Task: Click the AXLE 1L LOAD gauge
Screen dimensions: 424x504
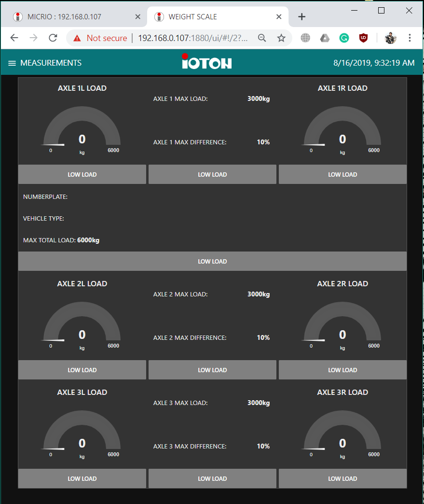Action: (82, 130)
